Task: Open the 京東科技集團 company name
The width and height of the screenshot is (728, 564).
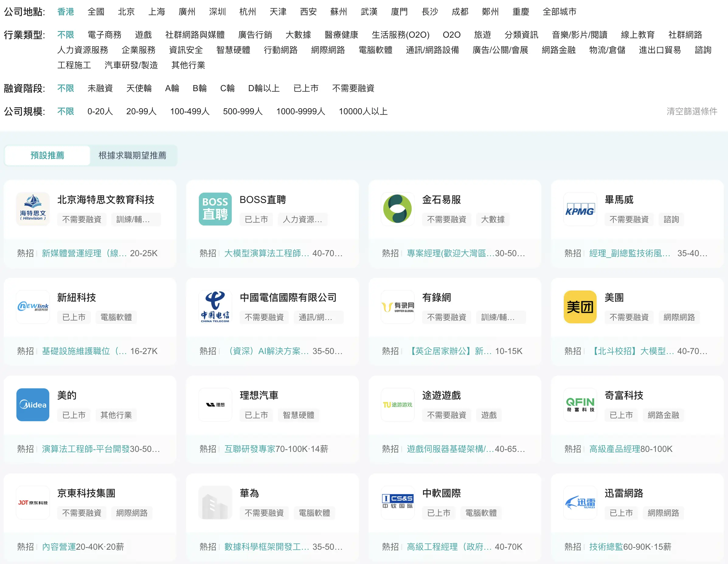Action: point(86,493)
